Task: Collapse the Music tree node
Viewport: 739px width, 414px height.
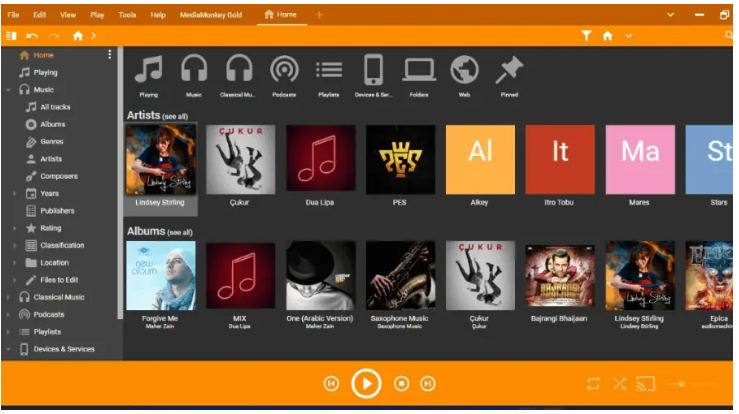Action: 8,90
